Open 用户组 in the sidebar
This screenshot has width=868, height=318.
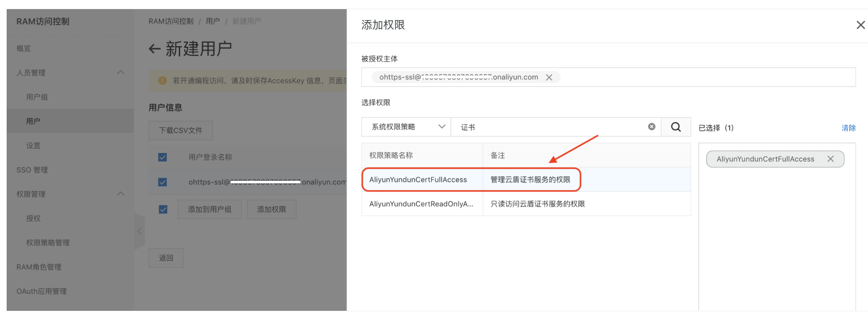click(37, 97)
